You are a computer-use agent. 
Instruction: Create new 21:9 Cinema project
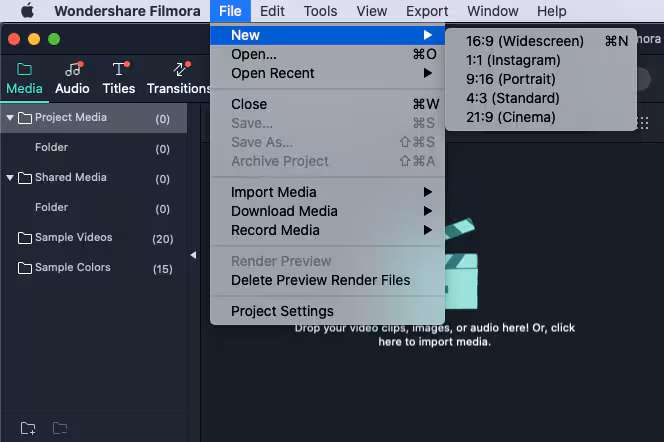tap(541, 117)
